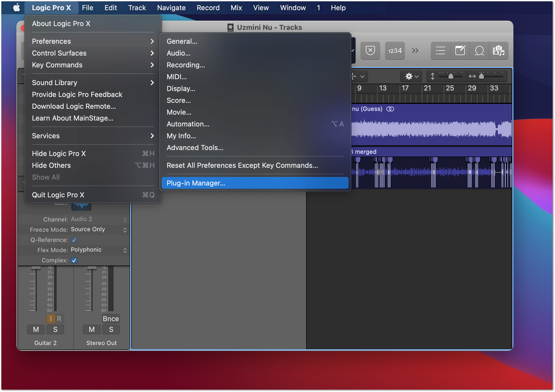The image size is (555, 392).
Task: Select the merged audio region
Action: pos(431,167)
